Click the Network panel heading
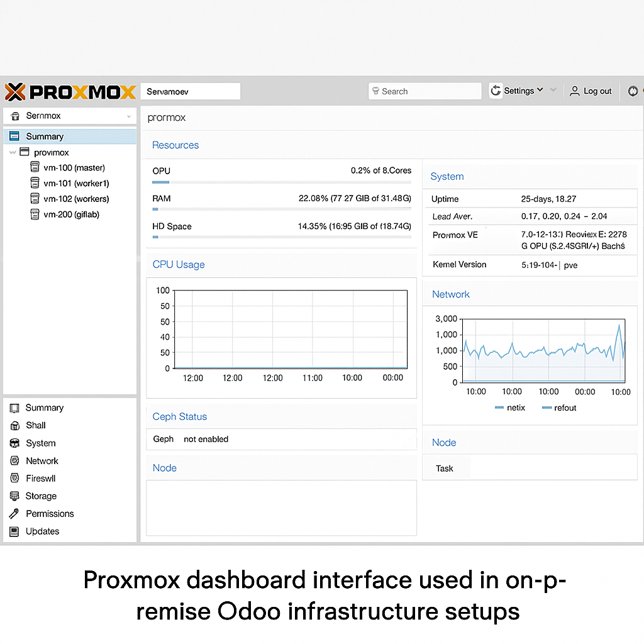Screen dimensions: 644x644 450,294
